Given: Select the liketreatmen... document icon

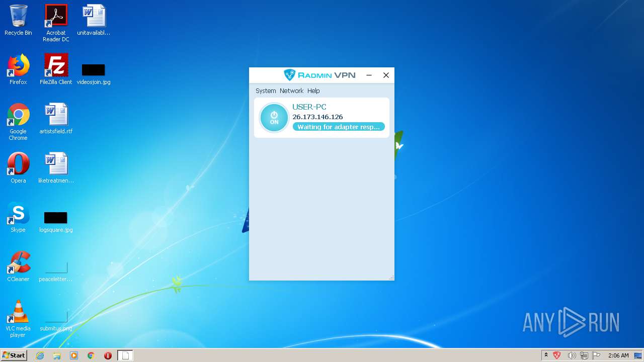Looking at the screenshot, I should coord(56,168).
